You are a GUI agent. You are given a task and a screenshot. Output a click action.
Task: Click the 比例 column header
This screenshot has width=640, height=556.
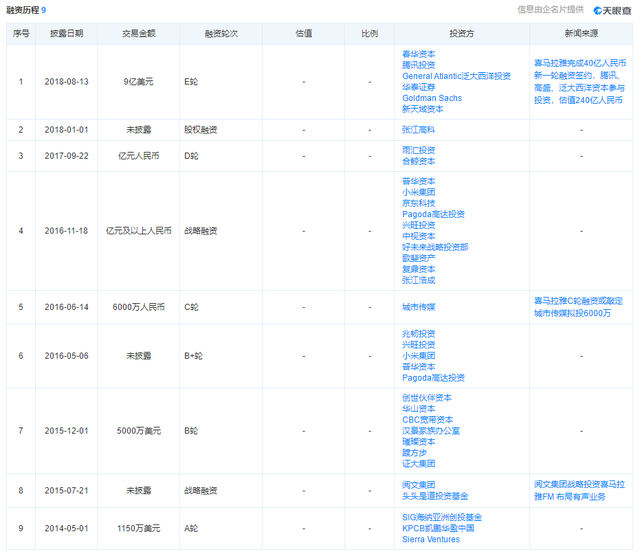pos(369,33)
